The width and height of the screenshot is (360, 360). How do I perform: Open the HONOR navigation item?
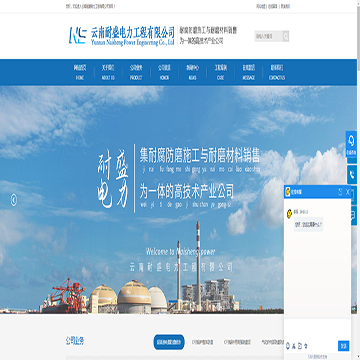point(164,72)
